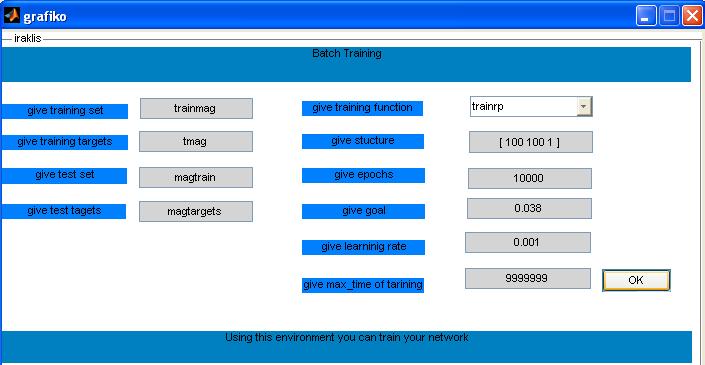This screenshot has height=365, width=705.
Task: Click the 'give stucture' label
Action: [363, 141]
